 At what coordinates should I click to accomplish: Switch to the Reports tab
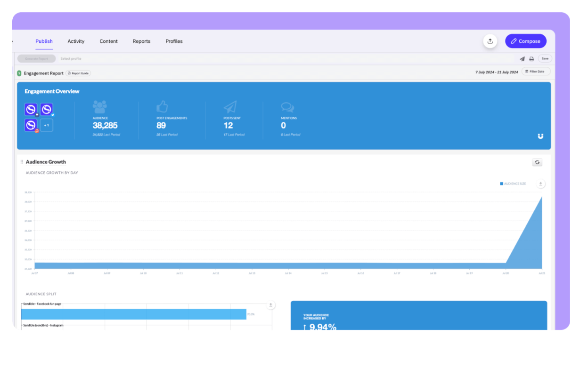pyautogui.click(x=141, y=41)
